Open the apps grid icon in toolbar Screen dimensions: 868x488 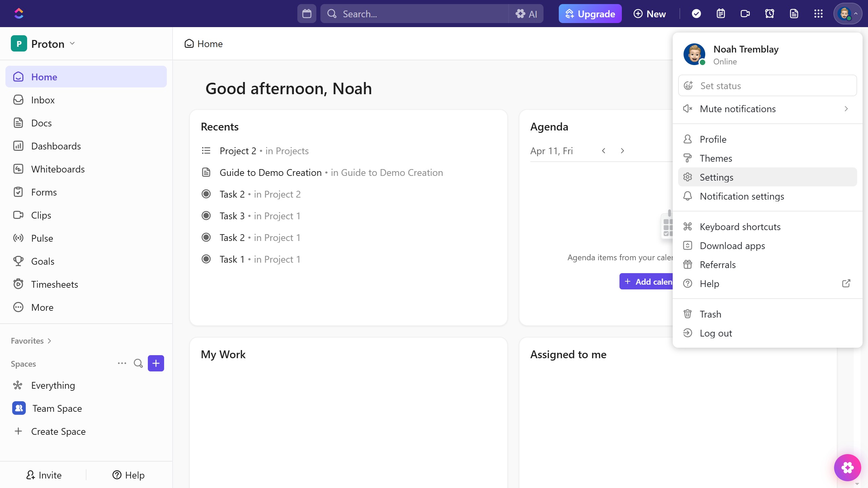tap(818, 14)
